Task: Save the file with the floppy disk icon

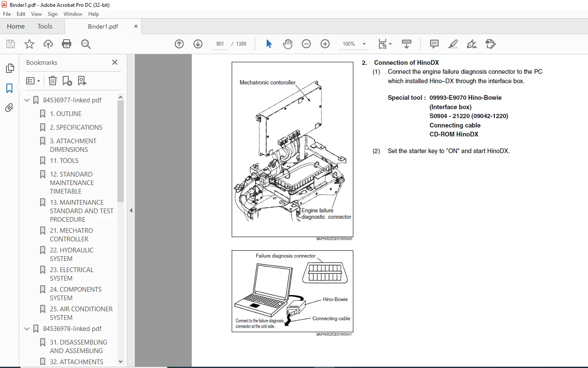Action: click(x=11, y=44)
